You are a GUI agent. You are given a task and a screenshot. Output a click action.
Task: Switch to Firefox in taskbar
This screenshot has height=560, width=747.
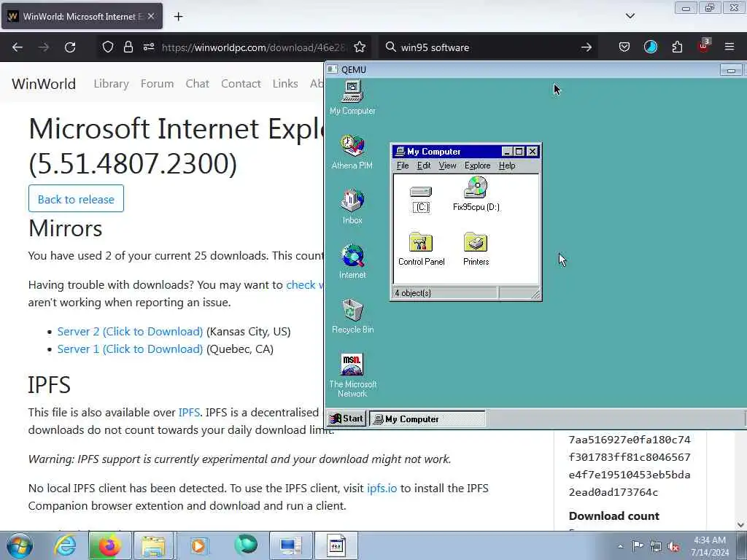(109, 545)
